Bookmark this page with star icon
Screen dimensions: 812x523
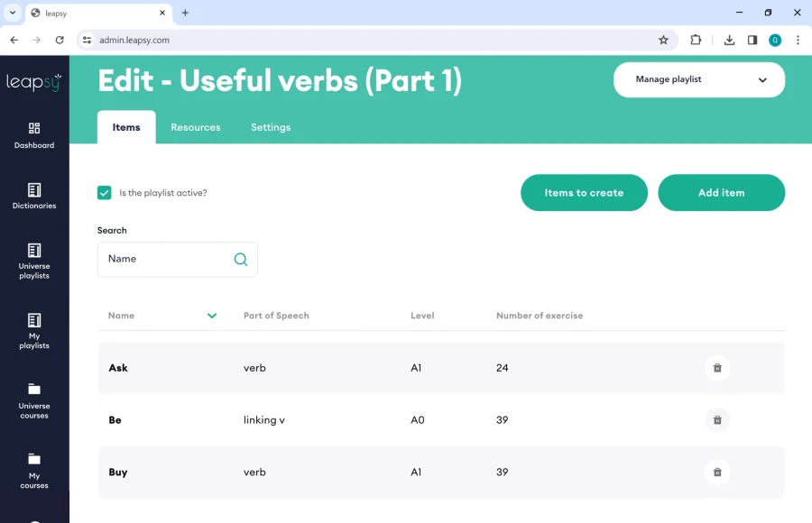tap(663, 40)
